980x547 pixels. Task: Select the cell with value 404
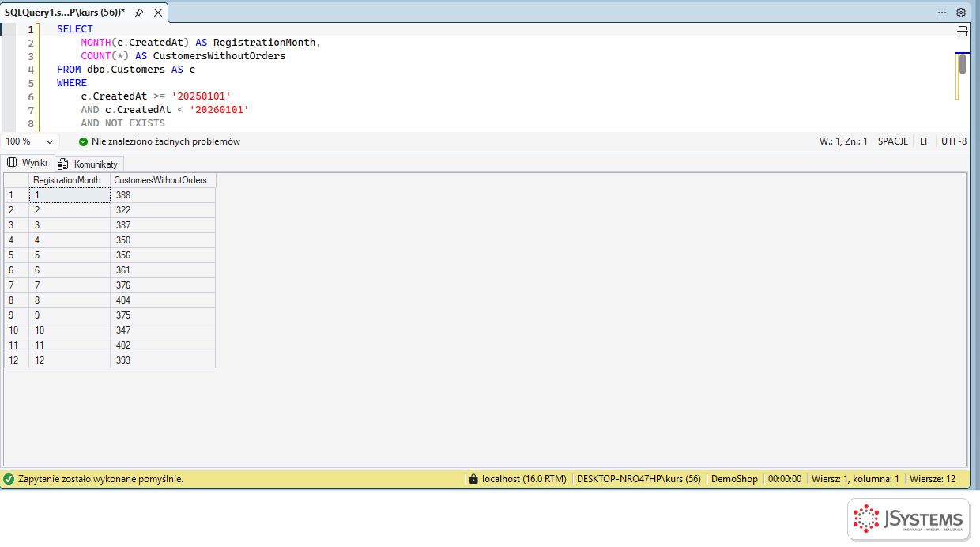(163, 300)
